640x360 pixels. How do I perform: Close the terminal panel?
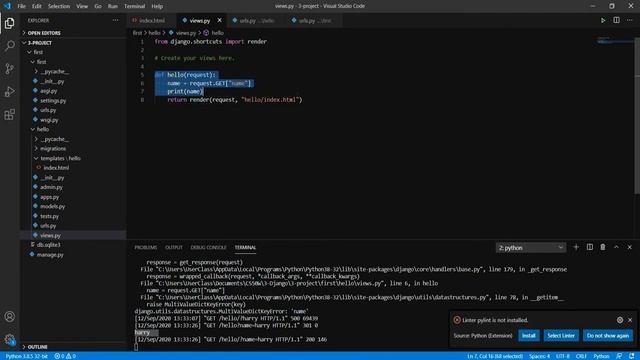629,247
